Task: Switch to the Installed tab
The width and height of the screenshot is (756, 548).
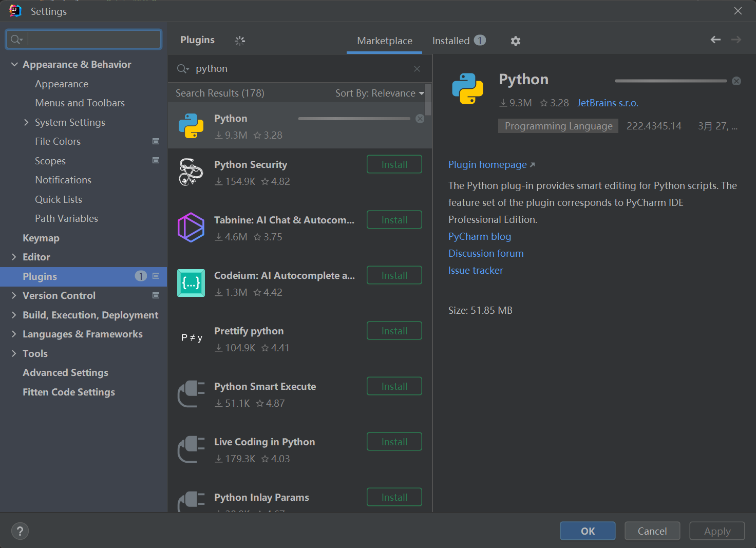Action: pos(459,41)
